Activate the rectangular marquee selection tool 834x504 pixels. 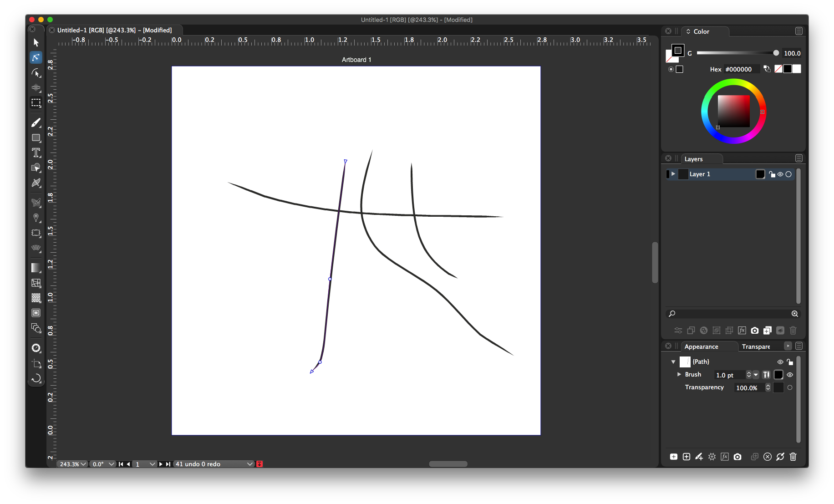point(36,103)
